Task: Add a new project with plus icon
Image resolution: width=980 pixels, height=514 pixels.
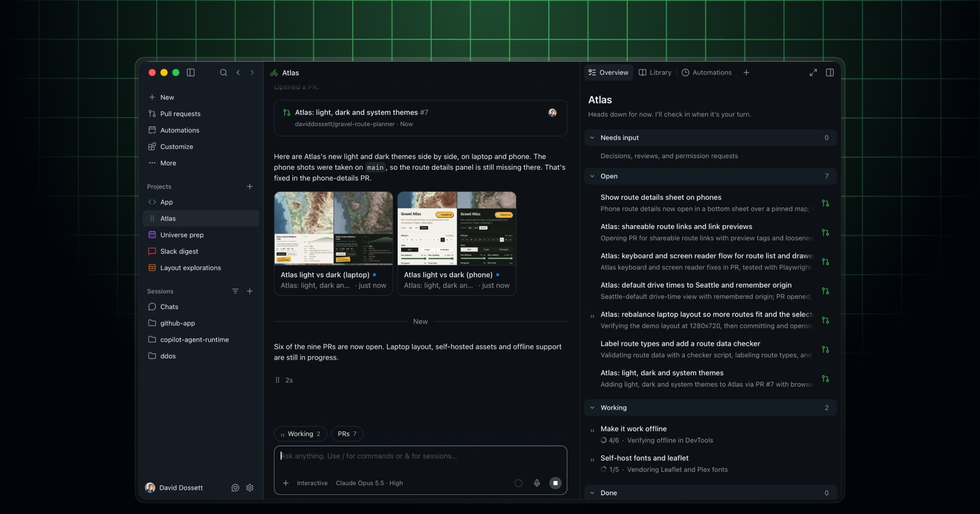Action: [x=249, y=186]
